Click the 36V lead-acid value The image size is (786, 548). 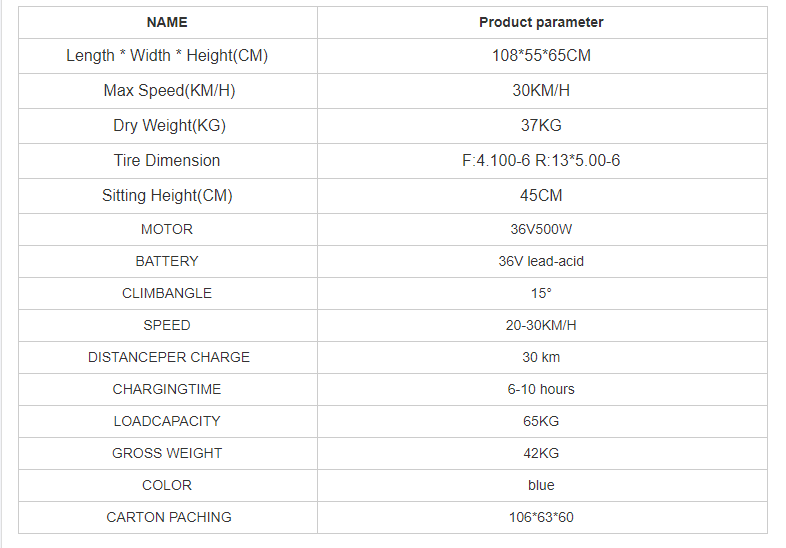(541, 261)
